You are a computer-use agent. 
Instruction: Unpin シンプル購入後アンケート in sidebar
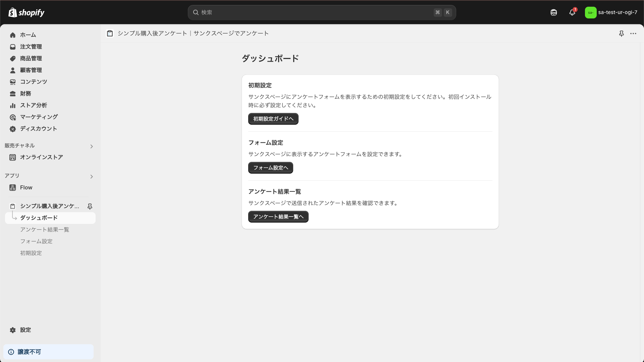pos(90,206)
